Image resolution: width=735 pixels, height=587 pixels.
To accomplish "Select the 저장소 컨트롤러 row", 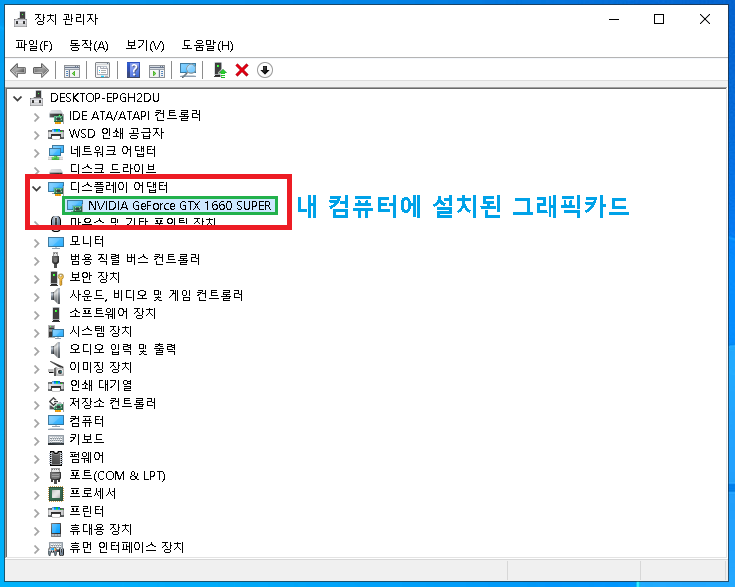I will (x=112, y=403).
